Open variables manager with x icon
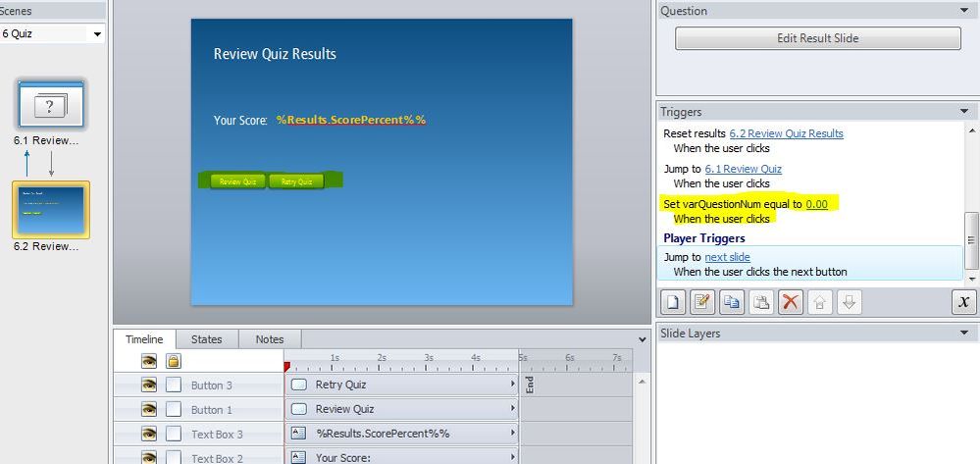Image resolution: width=980 pixels, height=464 pixels. click(963, 303)
